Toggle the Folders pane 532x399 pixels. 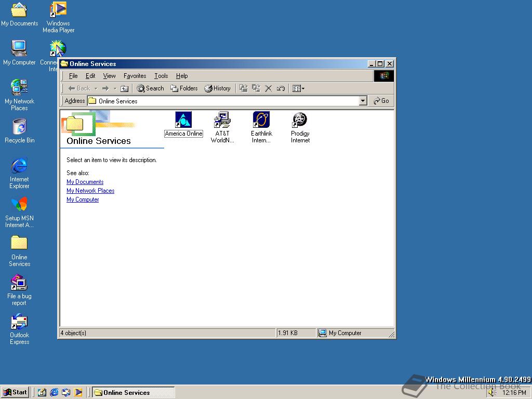click(184, 88)
